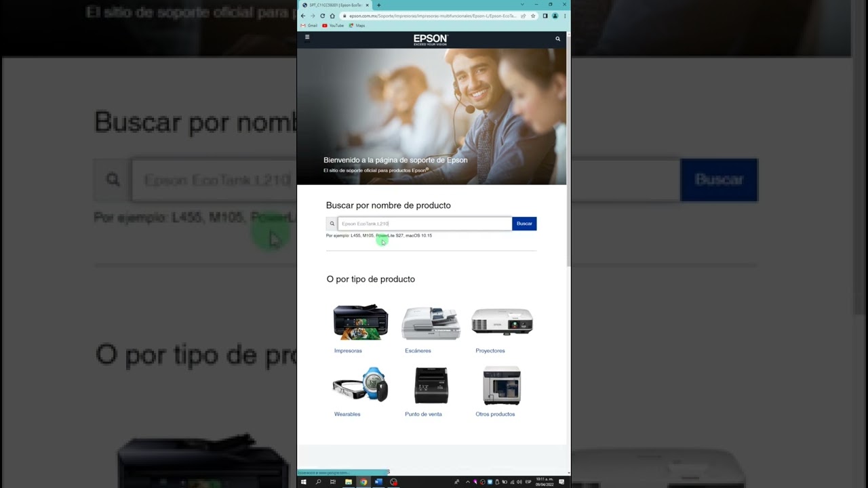
Task: Open the taskbar clock and date
Action: pyautogui.click(x=545, y=482)
